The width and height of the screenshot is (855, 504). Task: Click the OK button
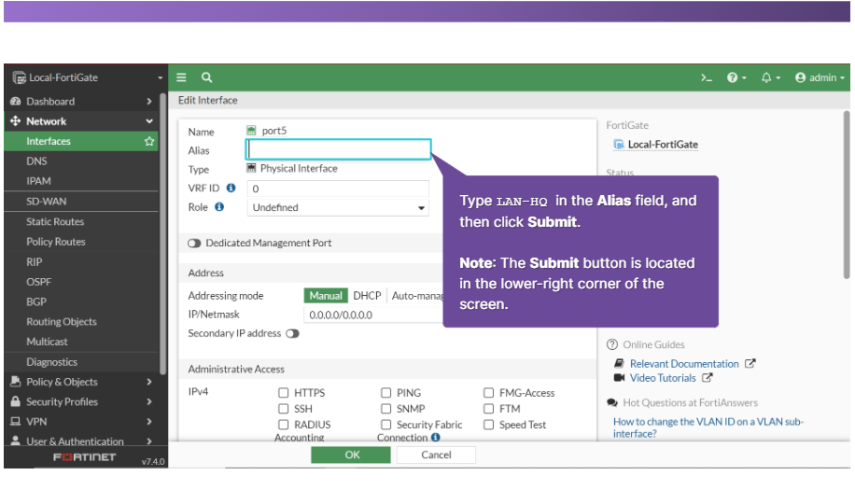pos(351,455)
